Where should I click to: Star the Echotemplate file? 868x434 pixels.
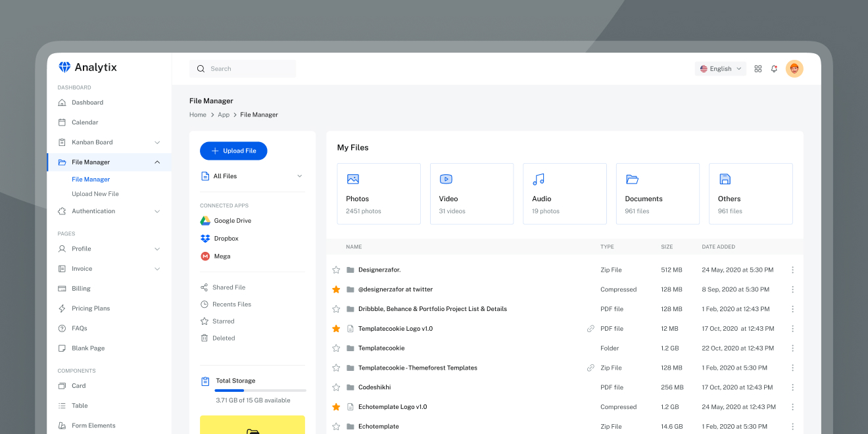336,426
